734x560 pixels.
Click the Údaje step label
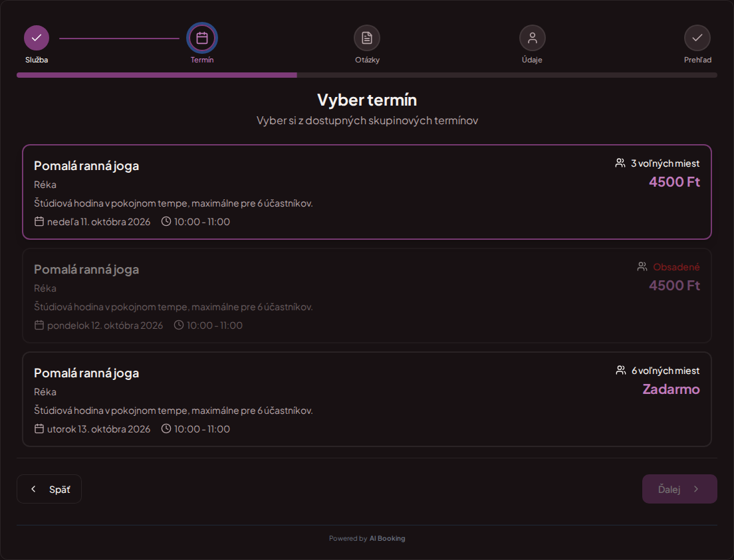533,60
